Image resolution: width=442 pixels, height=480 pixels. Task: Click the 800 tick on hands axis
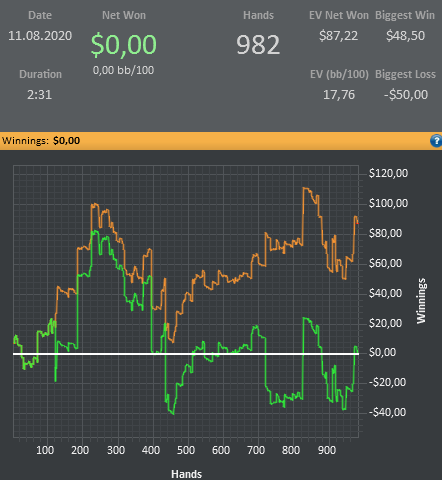(291, 450)
